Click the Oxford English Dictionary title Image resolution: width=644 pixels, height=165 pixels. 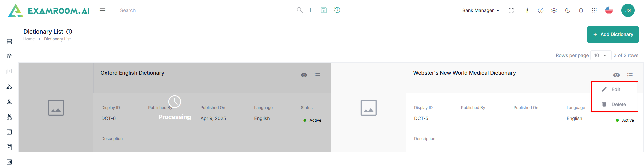point(132,73)
